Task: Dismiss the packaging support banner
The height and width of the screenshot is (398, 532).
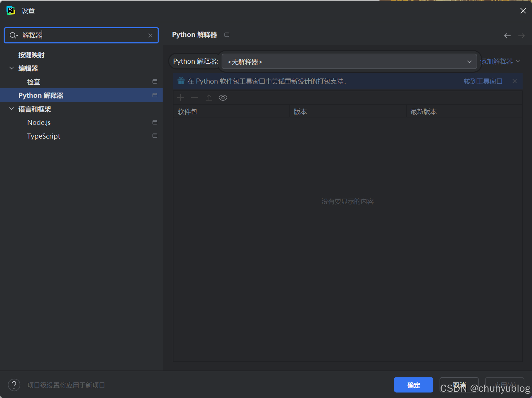Action: click(x=515, y=81)
